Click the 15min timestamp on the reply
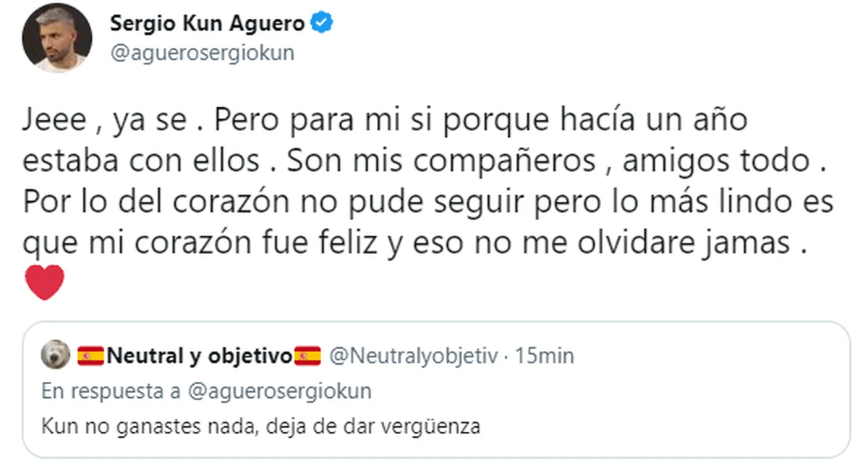The width and height of the screenshot is (868, 476). click(546, 355)
